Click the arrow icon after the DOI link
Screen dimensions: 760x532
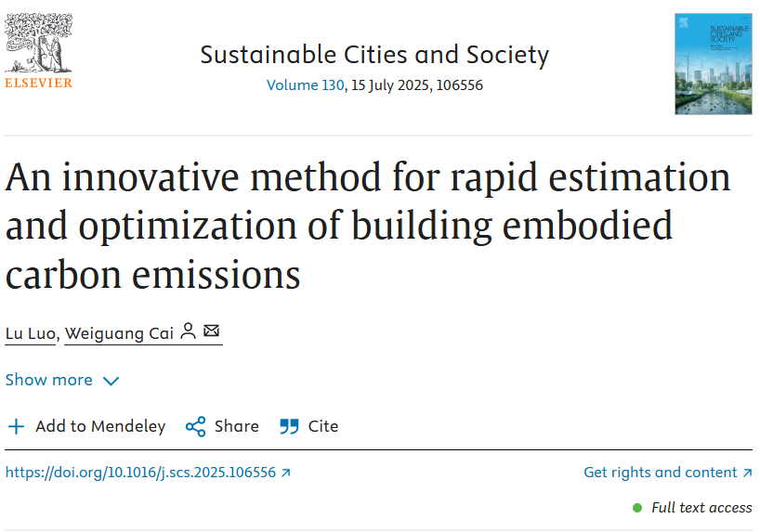click(x=286, y=473)
